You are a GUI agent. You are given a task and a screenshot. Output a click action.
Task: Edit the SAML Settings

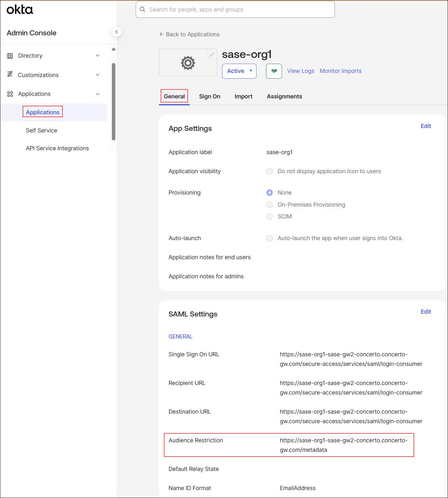[426, 311]
